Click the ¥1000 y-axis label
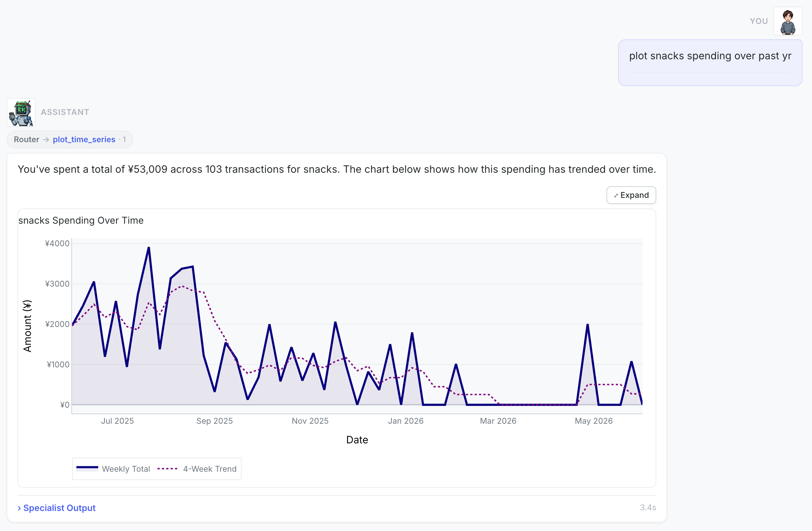This screenshot has height=531, width=812. pos(58,364)
